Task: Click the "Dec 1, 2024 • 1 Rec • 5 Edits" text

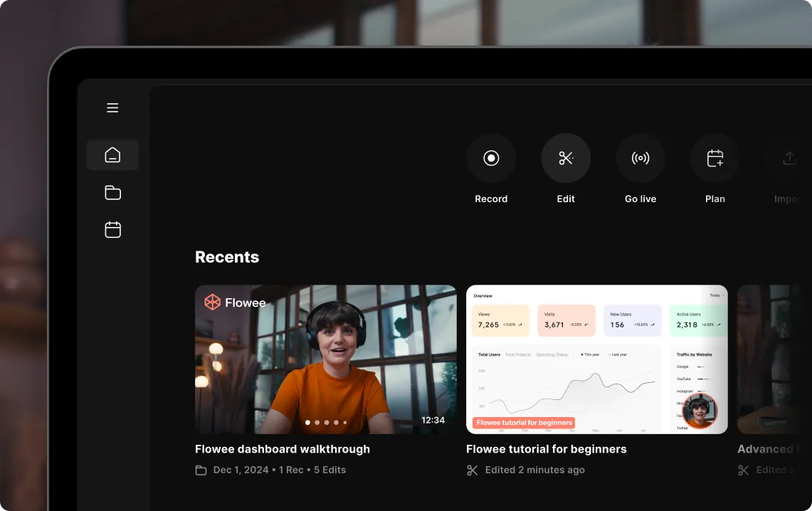Action: [280, 470]
